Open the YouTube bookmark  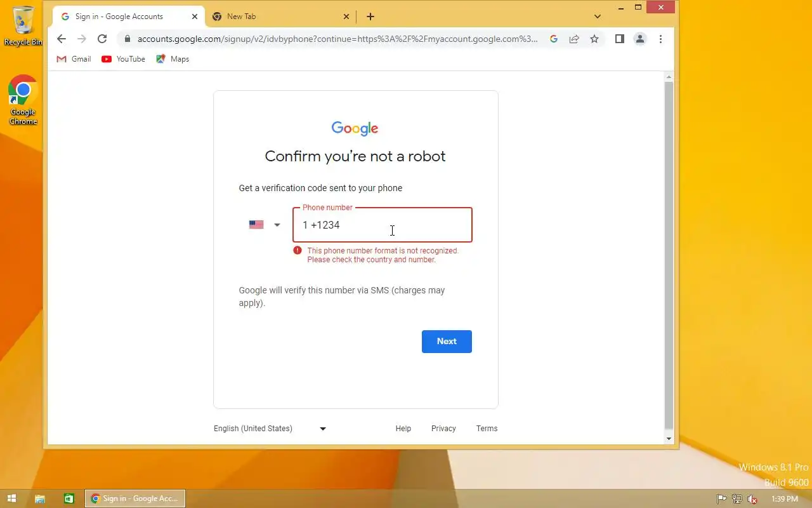tap(124, 59)
